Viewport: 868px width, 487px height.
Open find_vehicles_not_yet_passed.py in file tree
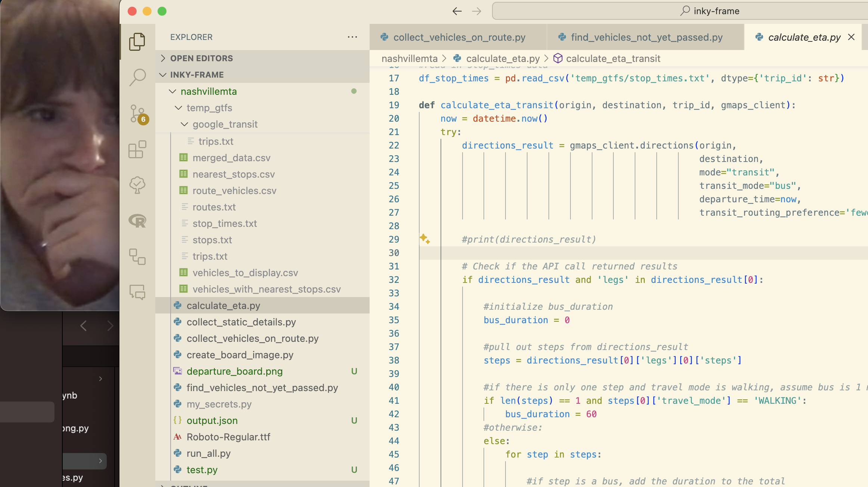(262, 388)
